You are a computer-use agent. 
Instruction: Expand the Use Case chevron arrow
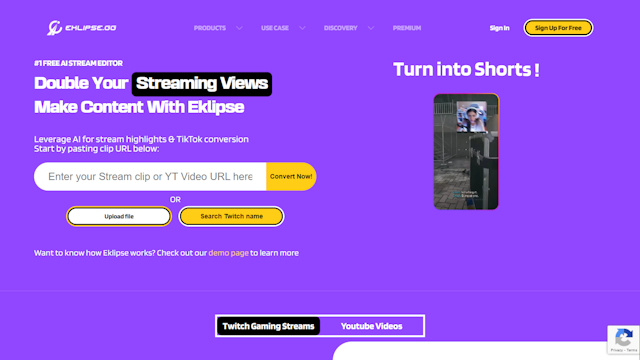302,28
